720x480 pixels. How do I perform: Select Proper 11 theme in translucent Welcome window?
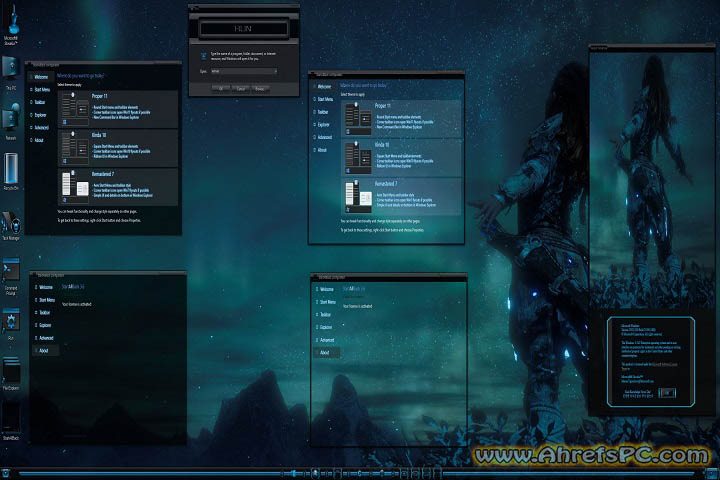tap(401, 119)
